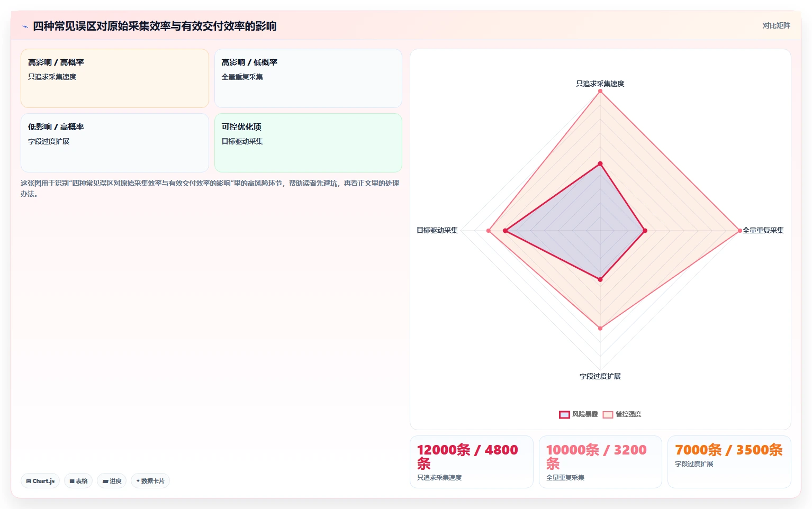Click the description paragraph starting 这张图用于识别
The width and height of the screenshot is (812, 509).
click(210, 188)
